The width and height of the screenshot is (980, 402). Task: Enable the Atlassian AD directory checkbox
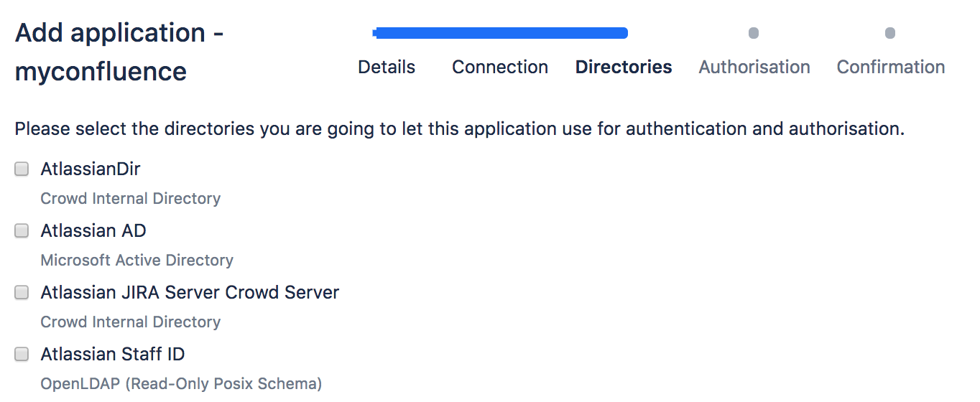coord(22,231)
